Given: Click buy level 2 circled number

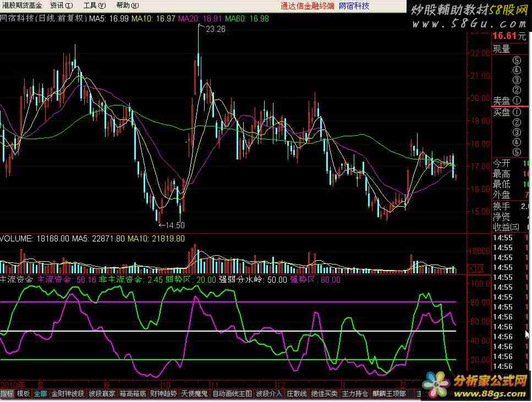Looking at the screenshot, I should click(x=517, y=122).
